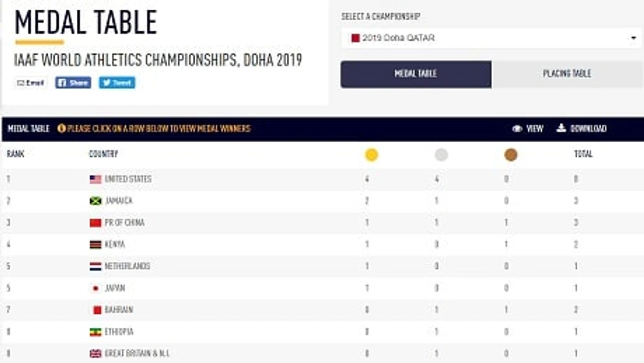Open PR of China medal winners row
The image size is (644, 363).
click(x=124, y=223)
